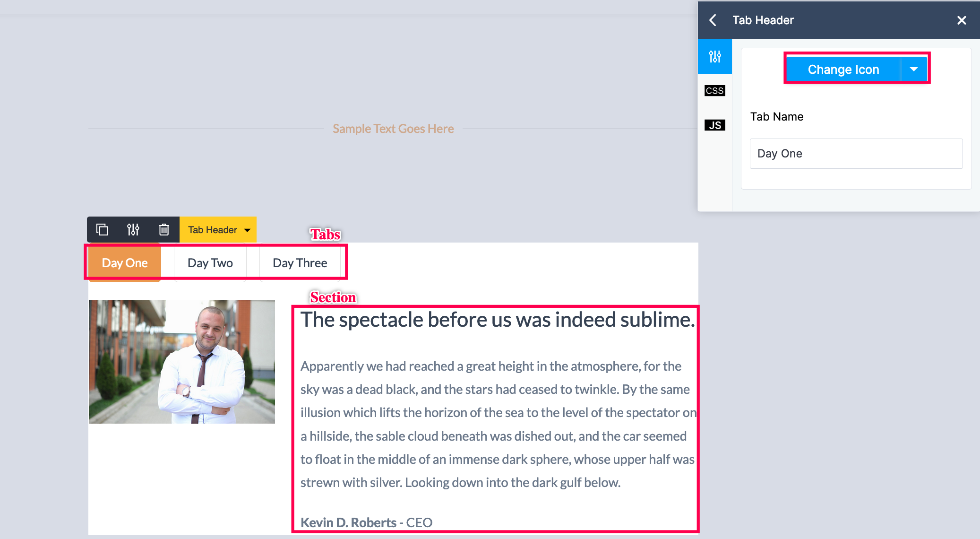
Task: Click the duplicate element icon in toolbar
Action: [x=102, y=230]
